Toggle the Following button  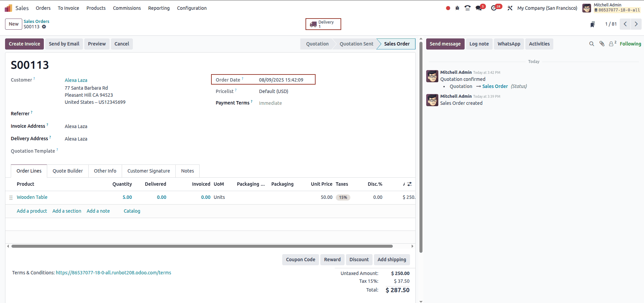pyautogui.click(x=630, y=44)
